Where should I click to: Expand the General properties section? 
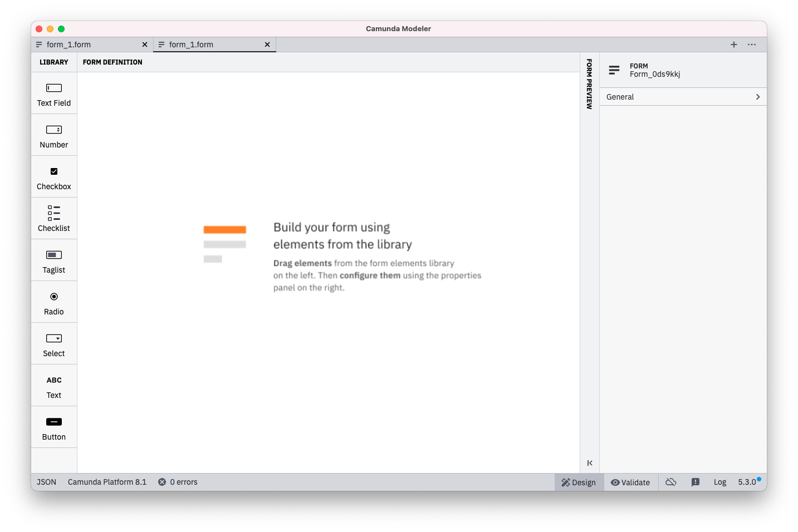[682, 96]
